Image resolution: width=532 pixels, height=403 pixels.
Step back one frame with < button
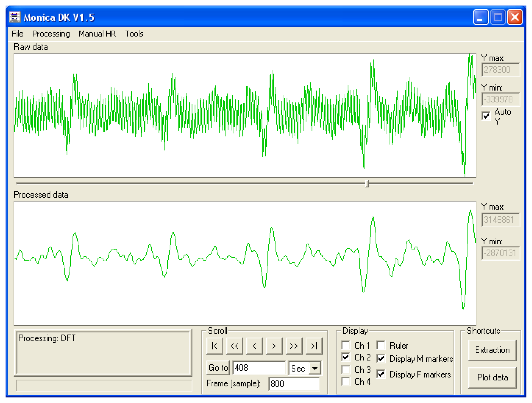254,346
